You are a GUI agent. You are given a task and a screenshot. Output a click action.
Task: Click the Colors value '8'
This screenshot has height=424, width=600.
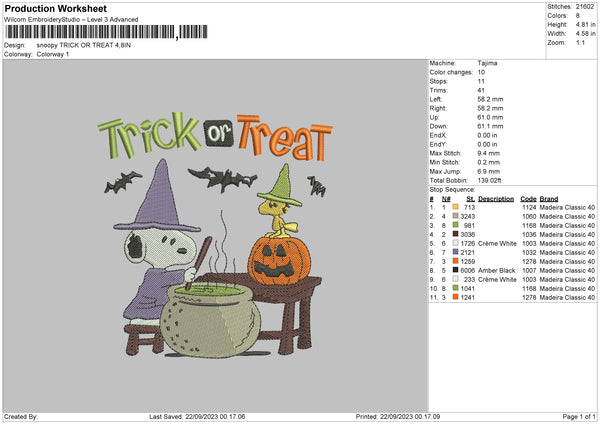coord(578,16)
